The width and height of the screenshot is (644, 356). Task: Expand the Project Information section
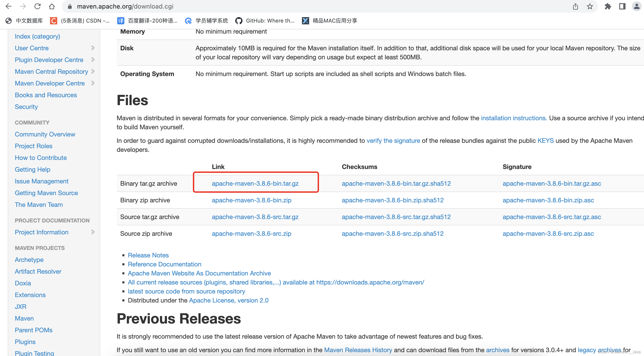click(93, 232)
